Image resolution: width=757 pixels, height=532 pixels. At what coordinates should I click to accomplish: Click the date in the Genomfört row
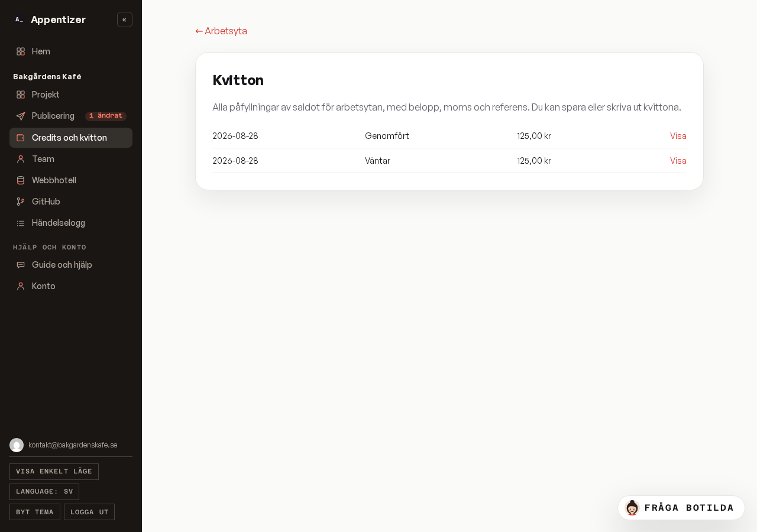coord(235,136)
